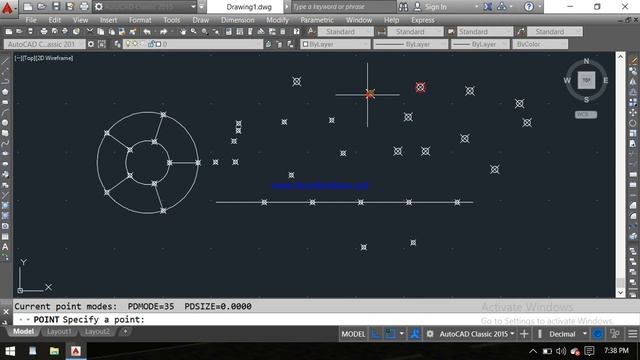This screenshot has width=640, height=360.
Task: Click the Cut scissors icon in Standard toolbar
Action: point(90,31)
